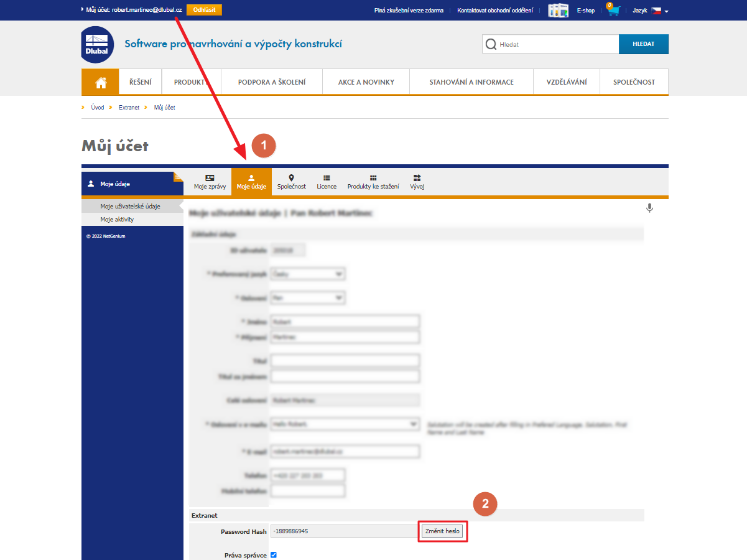The height and width of the screenshot is (560, 747).
Task: Select the Společnost location pin icon
Action: coord(291,177)
